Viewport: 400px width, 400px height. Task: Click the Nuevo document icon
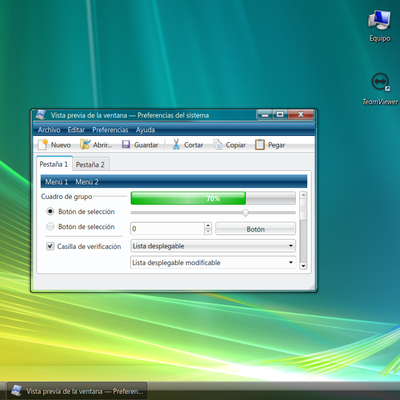43,144
